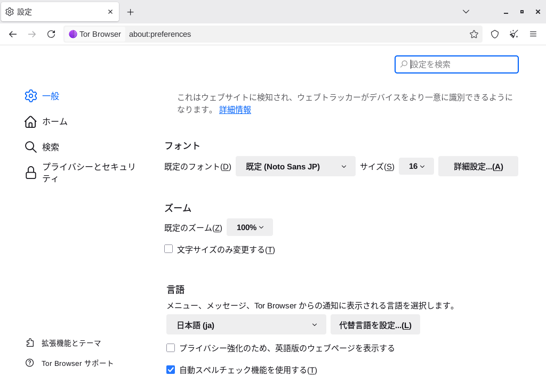Click the Tor Browser onion identity icon

click(x=73, y=34)
